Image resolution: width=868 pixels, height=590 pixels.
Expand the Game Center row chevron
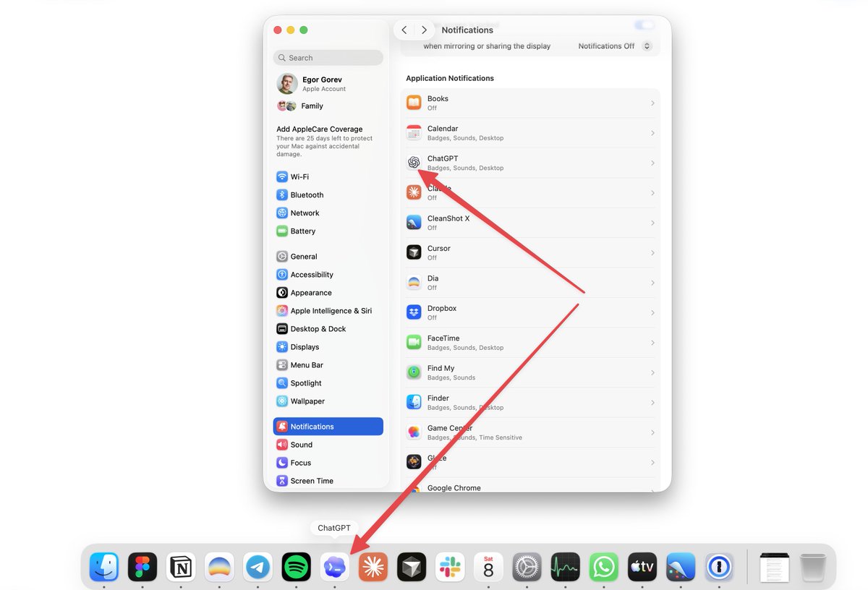tap(652, 432)
